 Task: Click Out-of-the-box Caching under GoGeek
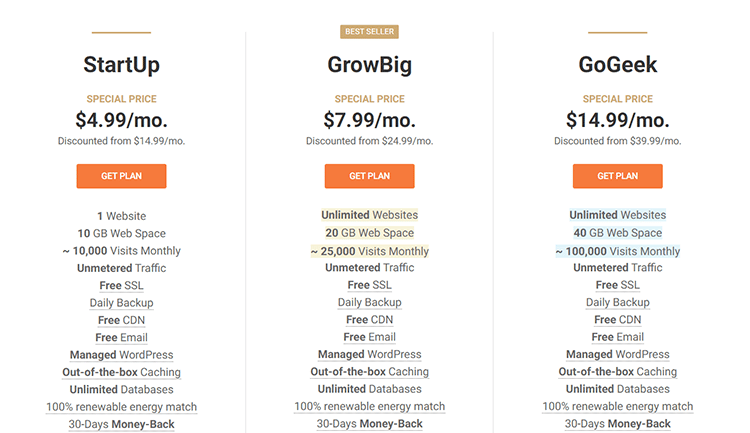point(617,372)
